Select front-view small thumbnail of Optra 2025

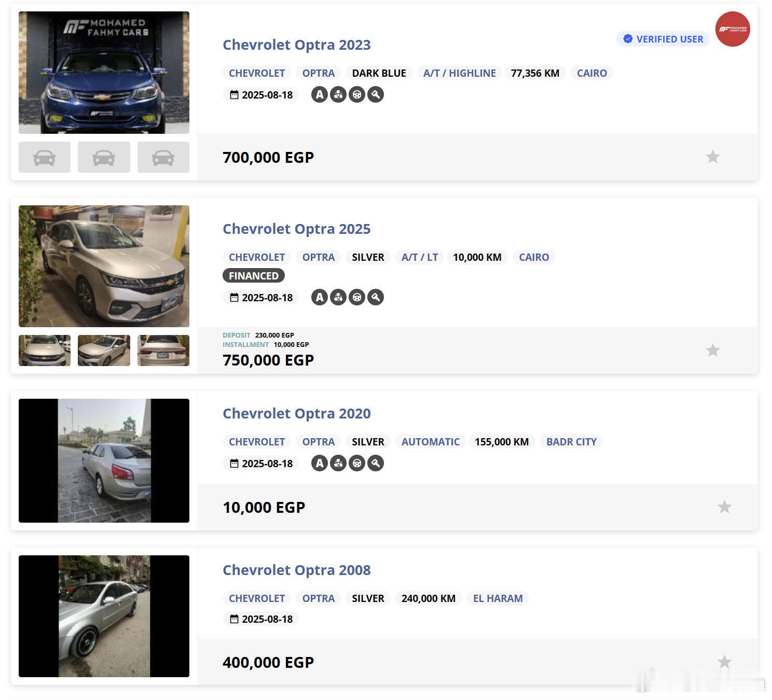click(45, 351)
